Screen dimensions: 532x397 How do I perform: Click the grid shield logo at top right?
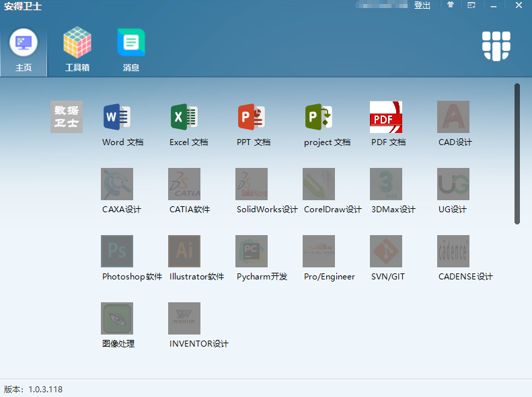click(x=496, y=46)
